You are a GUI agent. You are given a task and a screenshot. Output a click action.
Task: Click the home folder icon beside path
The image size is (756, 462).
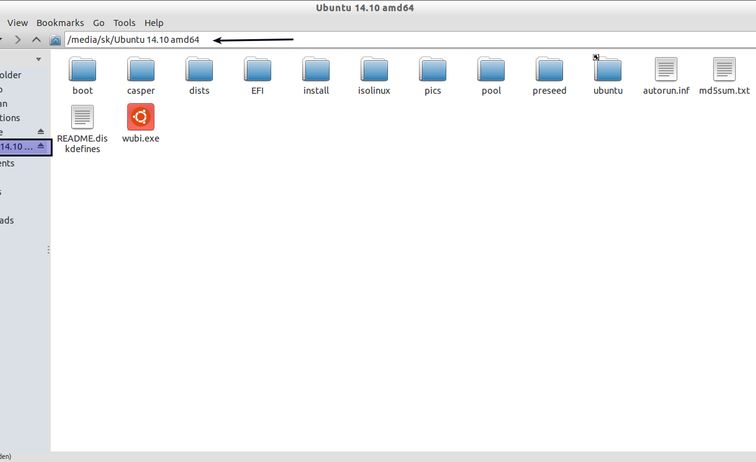click(55, 40)
